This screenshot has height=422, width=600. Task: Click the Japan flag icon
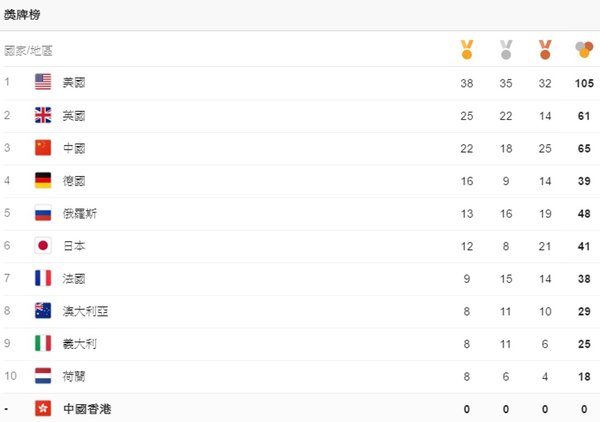43,246
